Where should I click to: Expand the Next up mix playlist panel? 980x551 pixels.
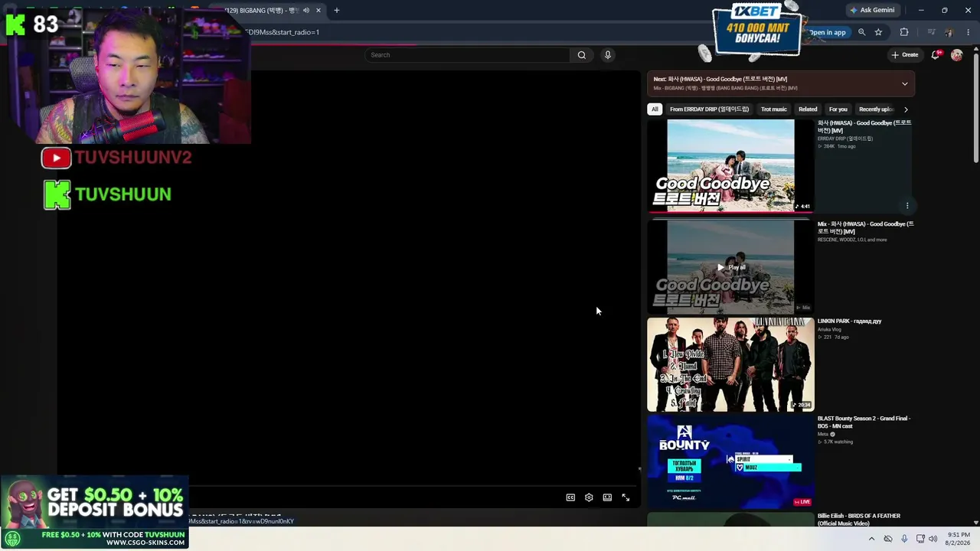point(905,84)
